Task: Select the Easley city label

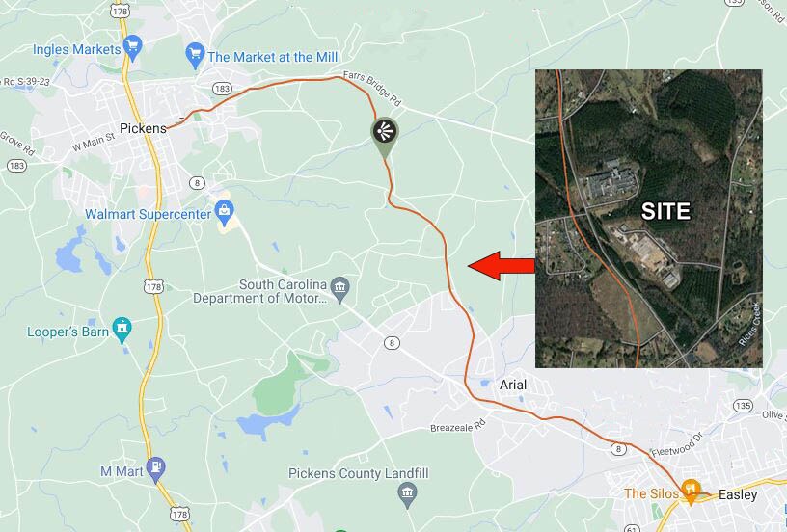Action: click(x=738, y=495)
